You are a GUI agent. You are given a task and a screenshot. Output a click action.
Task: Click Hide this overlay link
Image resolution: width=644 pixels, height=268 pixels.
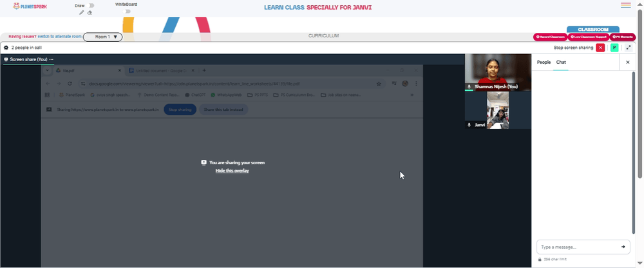[232, 171]
